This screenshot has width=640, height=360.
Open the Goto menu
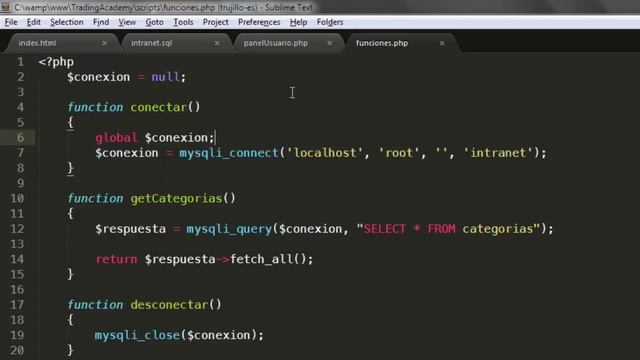pyautogui.click(x=154, y=22)
